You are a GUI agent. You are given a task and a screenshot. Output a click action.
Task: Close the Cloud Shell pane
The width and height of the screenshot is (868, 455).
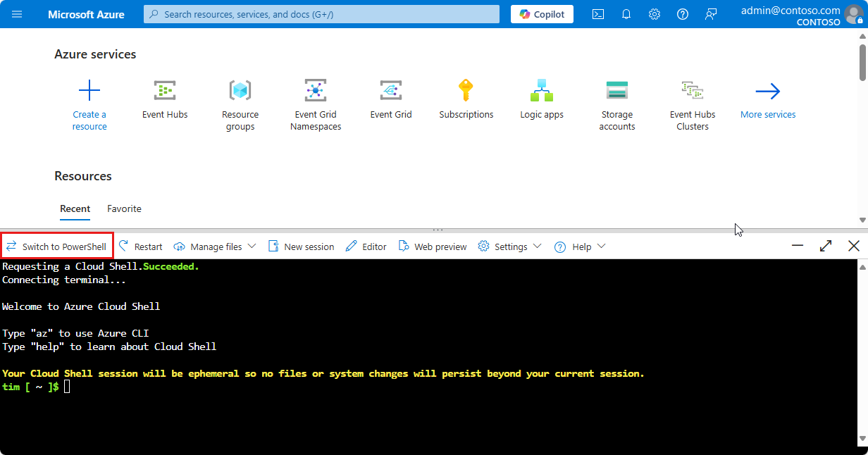[x=854, y=246]
